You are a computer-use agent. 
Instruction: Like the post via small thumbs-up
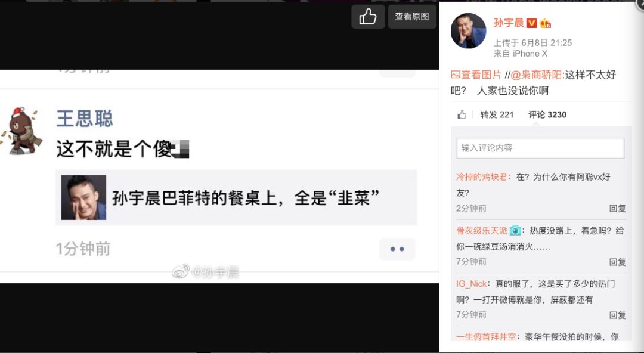(462, 114)
